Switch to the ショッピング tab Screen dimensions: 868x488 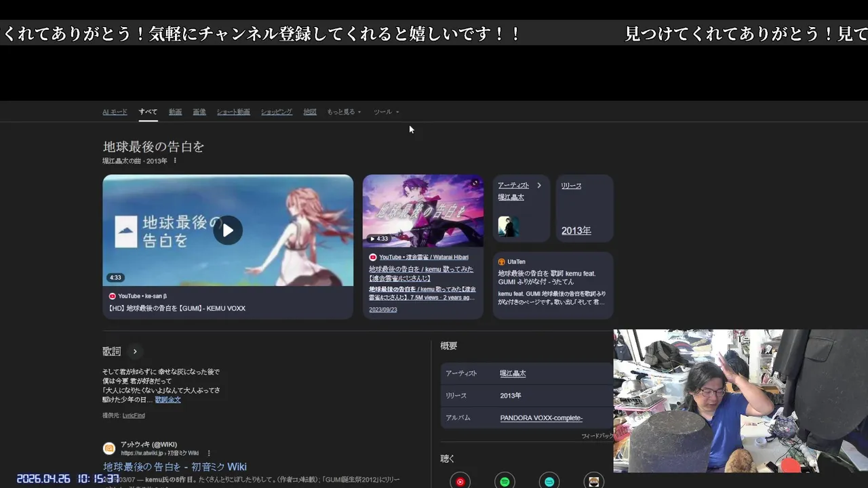277,112
